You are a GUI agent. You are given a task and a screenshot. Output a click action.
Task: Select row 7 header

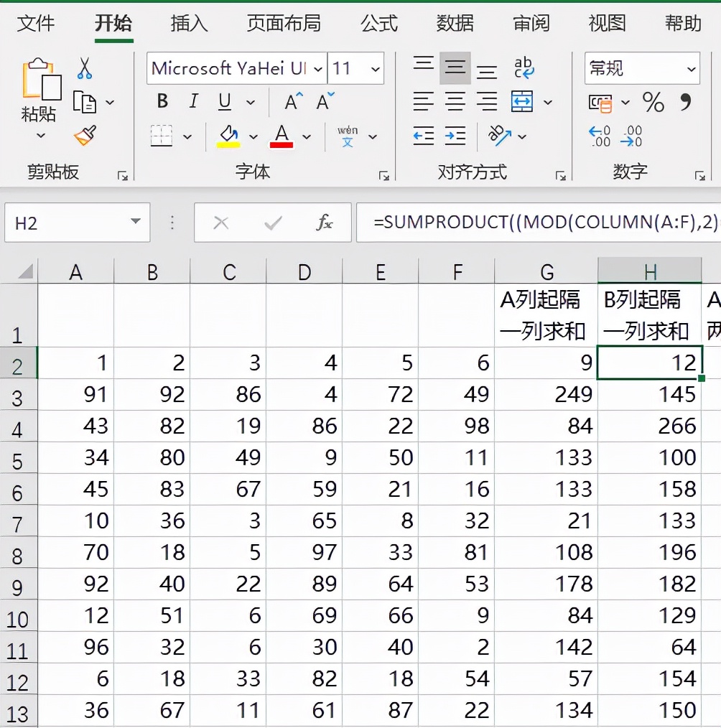click(18, 523)
